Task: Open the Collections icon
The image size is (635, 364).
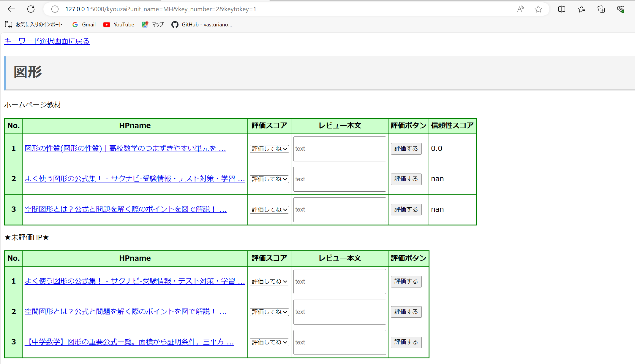Action: [601, 9]
